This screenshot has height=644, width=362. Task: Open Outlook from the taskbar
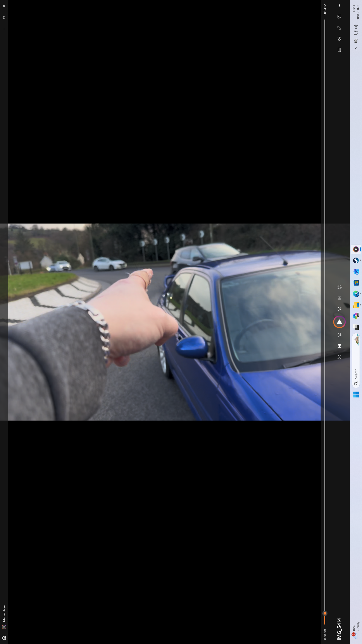click(x=356, y=272)
